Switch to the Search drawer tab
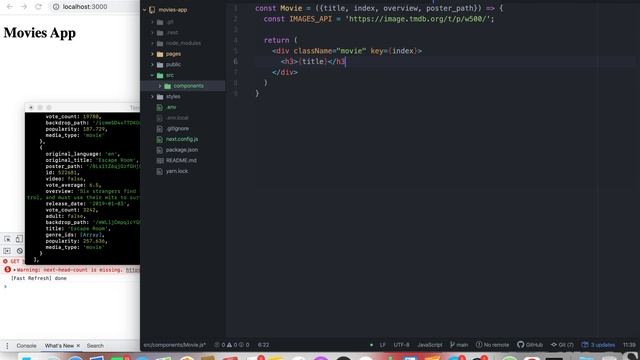This screenshot has height=360, width=640. pos(95,346)
